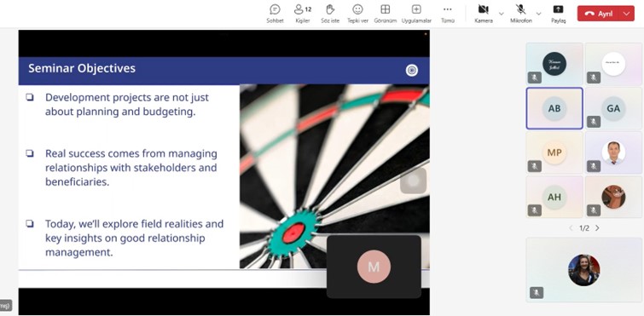Open the Sohbet chat panel
Image resolution: width=644 pixels, height=316 pixels.
(275, 14)
